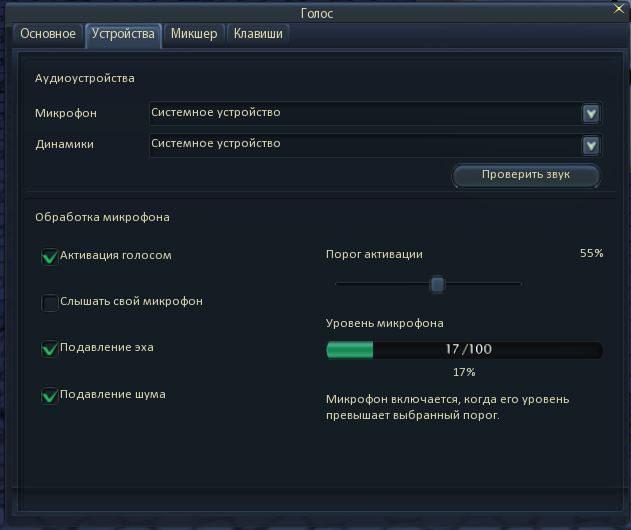Click the 17% level text
631x530 pixels.
coord(464,372)
